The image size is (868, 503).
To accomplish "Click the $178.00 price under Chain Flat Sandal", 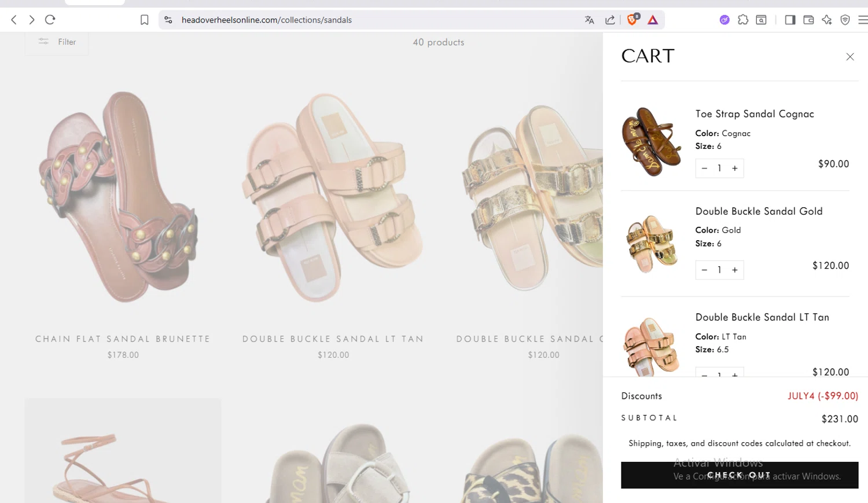I will (123, 355).
